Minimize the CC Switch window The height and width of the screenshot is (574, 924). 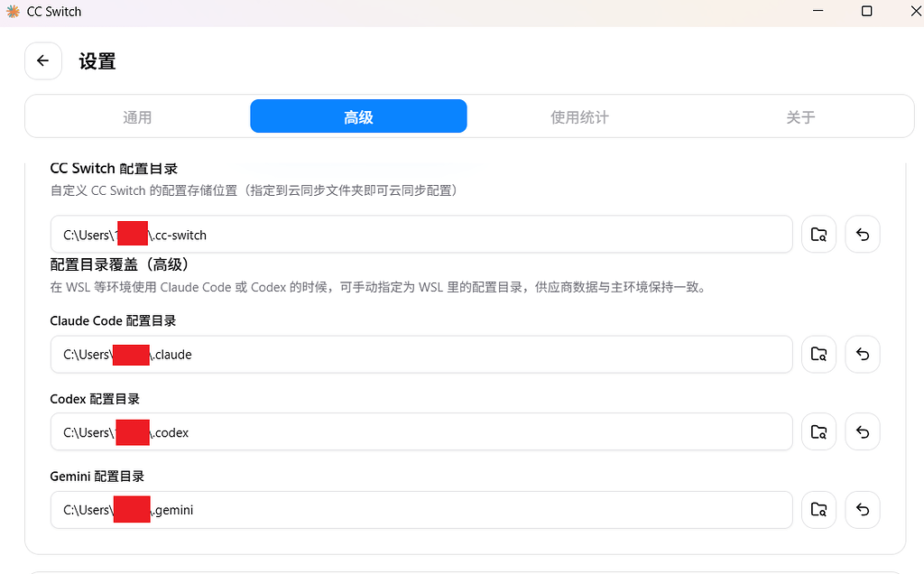coord(818,11)
